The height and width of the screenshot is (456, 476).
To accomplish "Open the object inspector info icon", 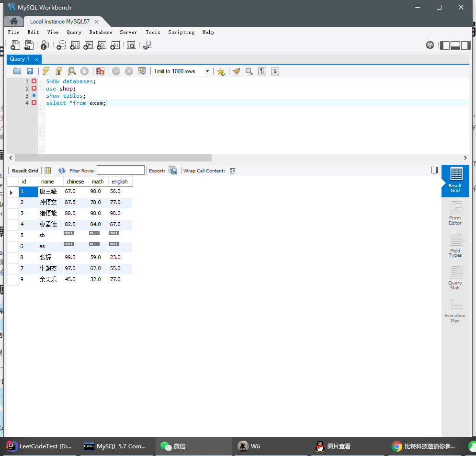I will (45, 45).
